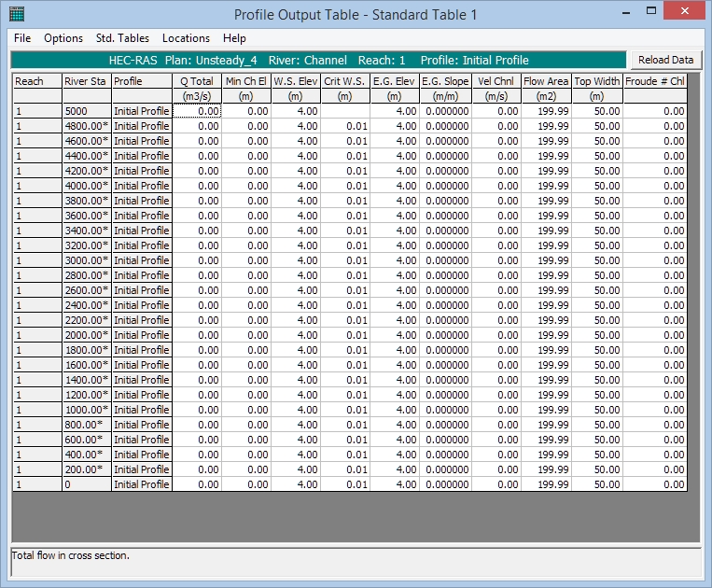Select the River Sta column header

[87, 81]
